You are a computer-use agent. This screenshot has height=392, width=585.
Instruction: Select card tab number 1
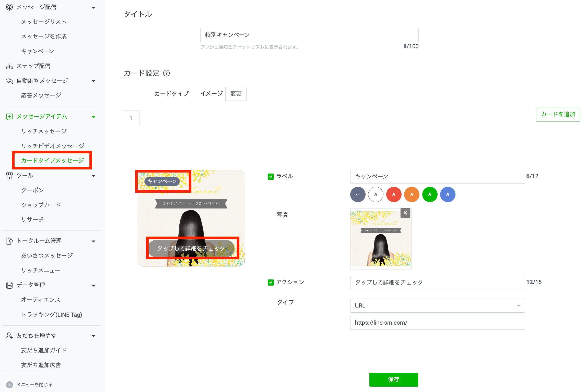click(132, 118)
